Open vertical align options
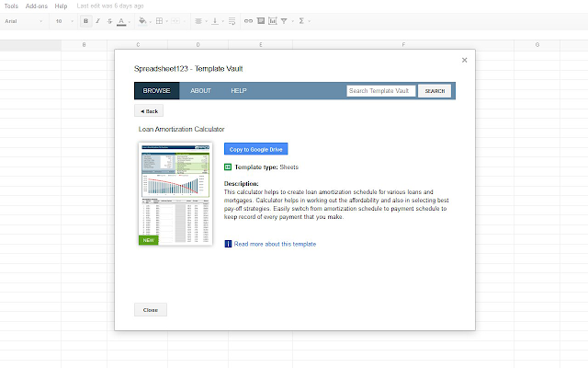Image resolution: width=588 pixels, height=368 pixels. [215, 21]
